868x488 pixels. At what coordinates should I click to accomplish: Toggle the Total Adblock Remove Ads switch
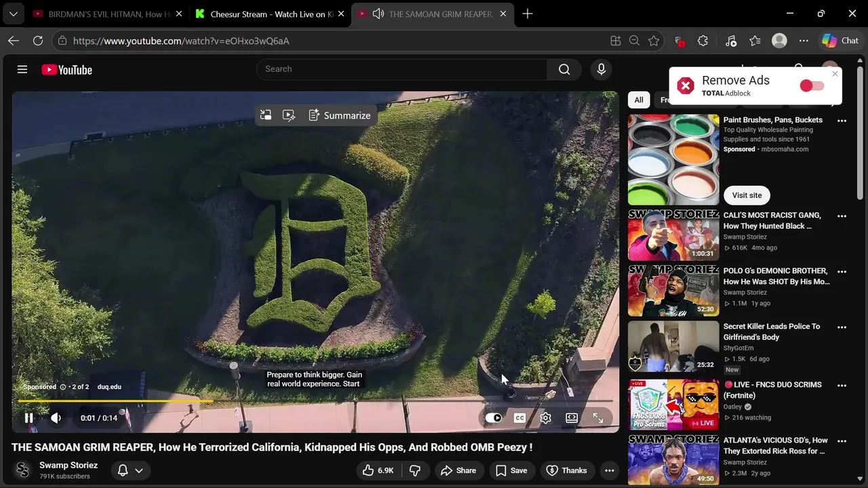pyautogui.click(x=812, y=85)
